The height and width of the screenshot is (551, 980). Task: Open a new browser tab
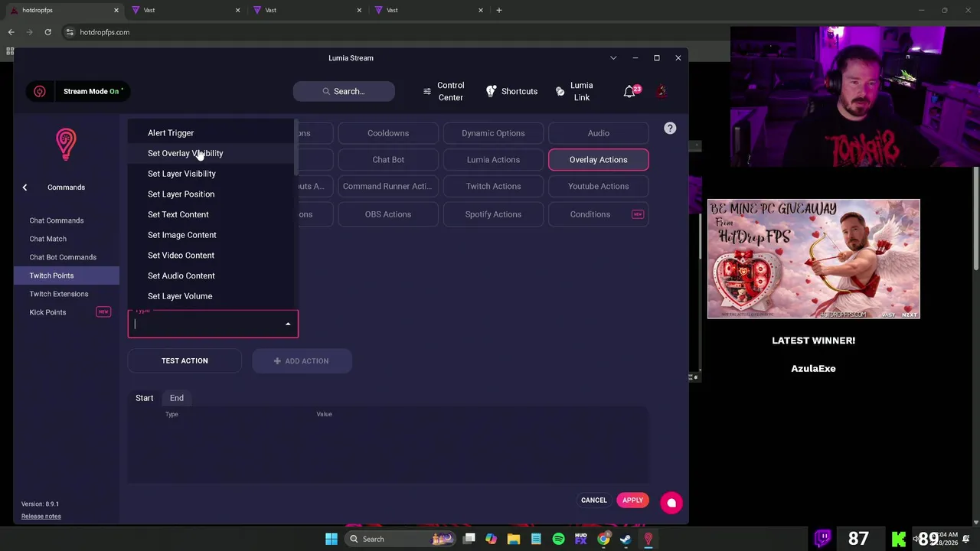pos(499,10)
